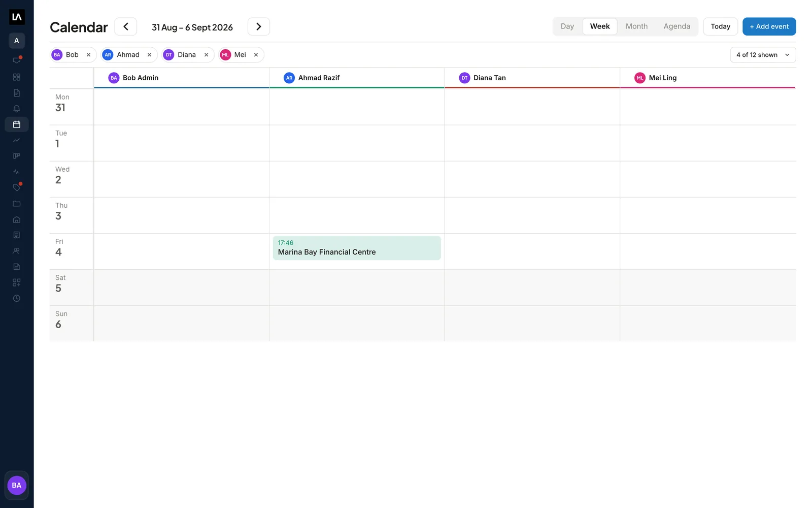Viewport: 812px width, 508px height.
Task: Open the house properties icon in sidebar
Action: pyautogui.click(x=17, y=219)
